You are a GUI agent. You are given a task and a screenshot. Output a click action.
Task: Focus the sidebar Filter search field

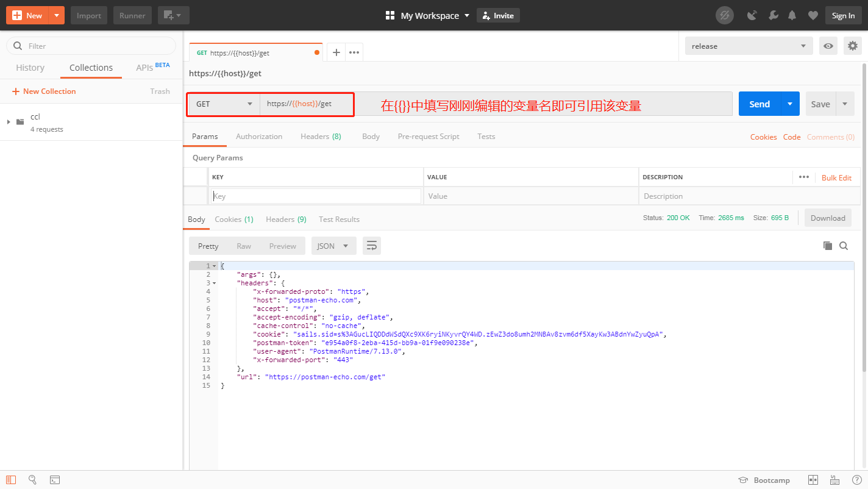pyautogui.click(x=91, y=46)
